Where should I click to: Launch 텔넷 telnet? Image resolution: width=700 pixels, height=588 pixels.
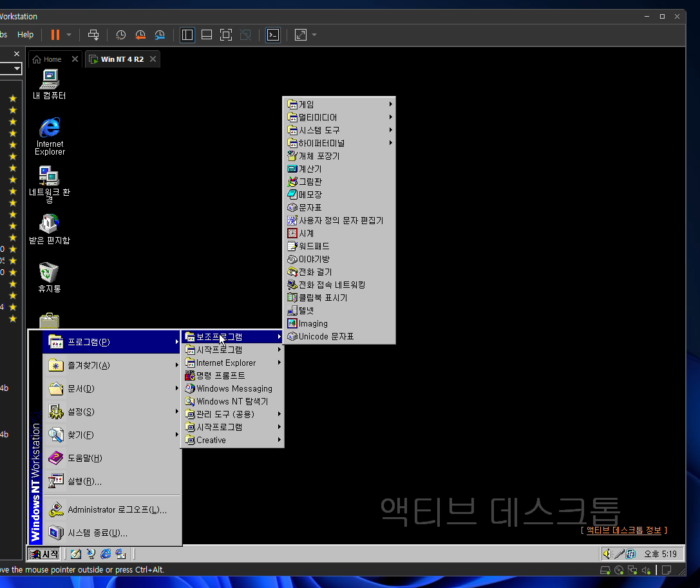point(339,310)
